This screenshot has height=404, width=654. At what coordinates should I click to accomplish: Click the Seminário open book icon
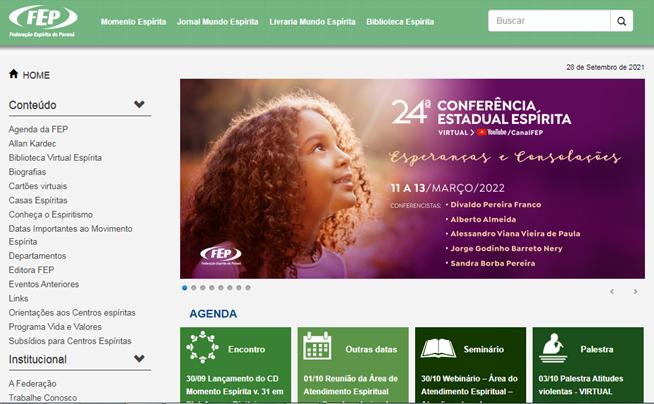438,348
